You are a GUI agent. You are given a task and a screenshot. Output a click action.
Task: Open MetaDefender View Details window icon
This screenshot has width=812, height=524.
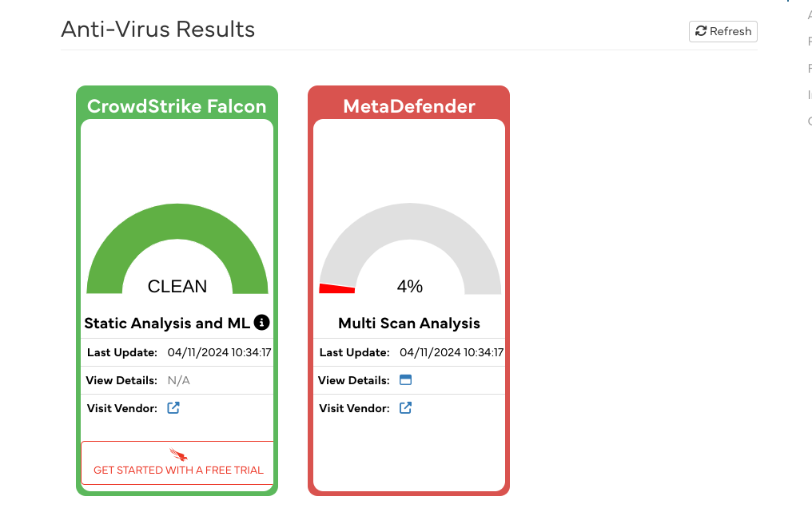(x=405, y=380)
